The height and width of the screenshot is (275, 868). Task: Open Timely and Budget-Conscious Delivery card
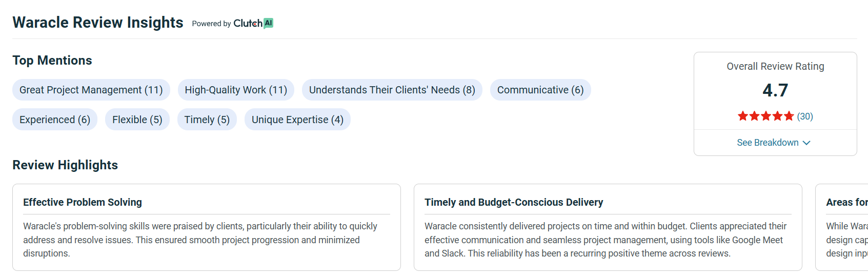608,227
